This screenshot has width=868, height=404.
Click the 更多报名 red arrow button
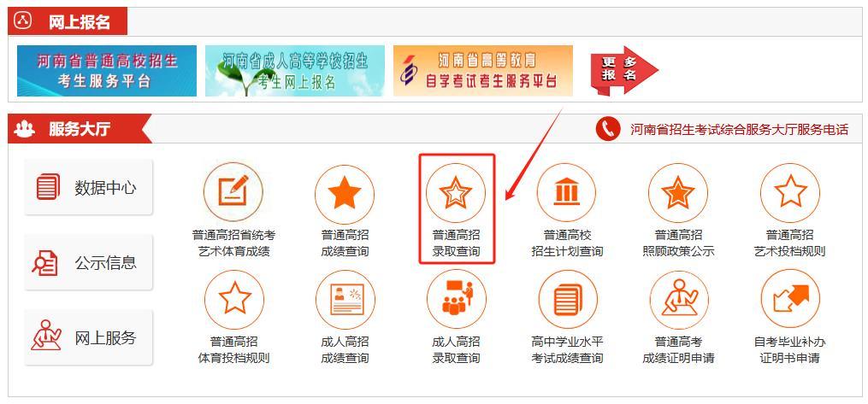coord(624,70)
